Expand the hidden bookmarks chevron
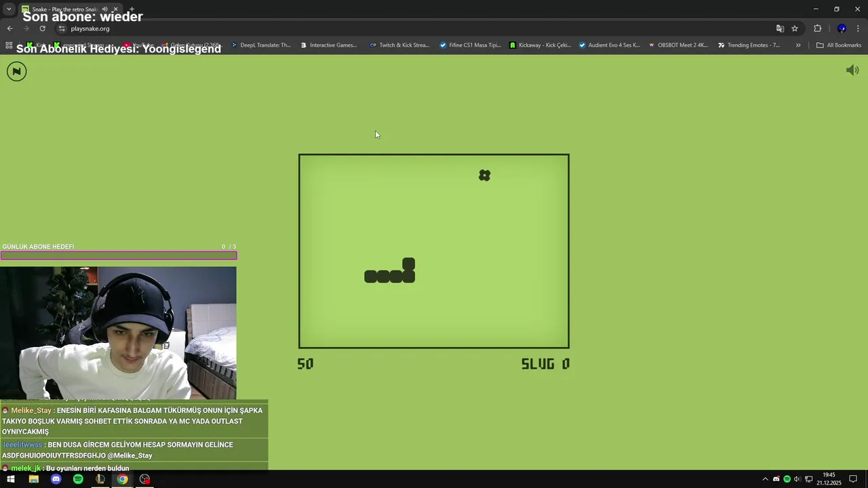The image size is (868, 488). click(798, 45)
